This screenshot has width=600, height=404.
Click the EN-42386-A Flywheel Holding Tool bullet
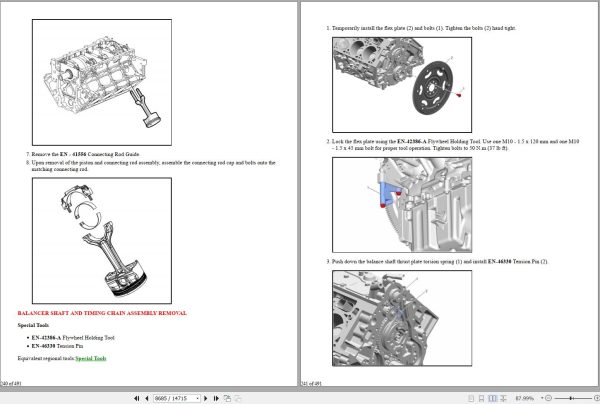coord(73,337)
